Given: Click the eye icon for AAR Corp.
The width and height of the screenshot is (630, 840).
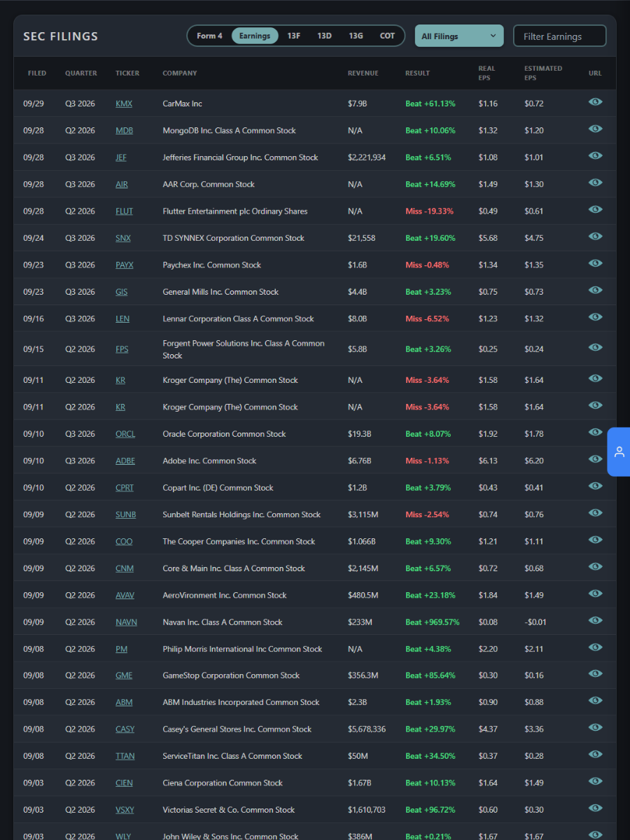Looking at the screenshot, I should click(595, 183).
